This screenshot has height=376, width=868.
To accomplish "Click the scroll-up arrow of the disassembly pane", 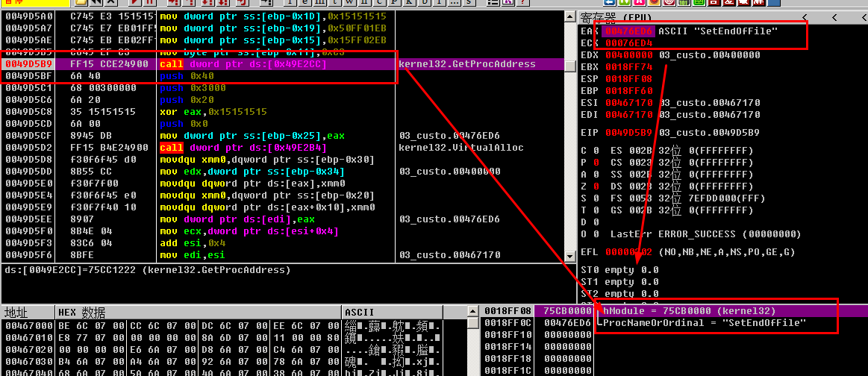I will (x=569, y=16).
